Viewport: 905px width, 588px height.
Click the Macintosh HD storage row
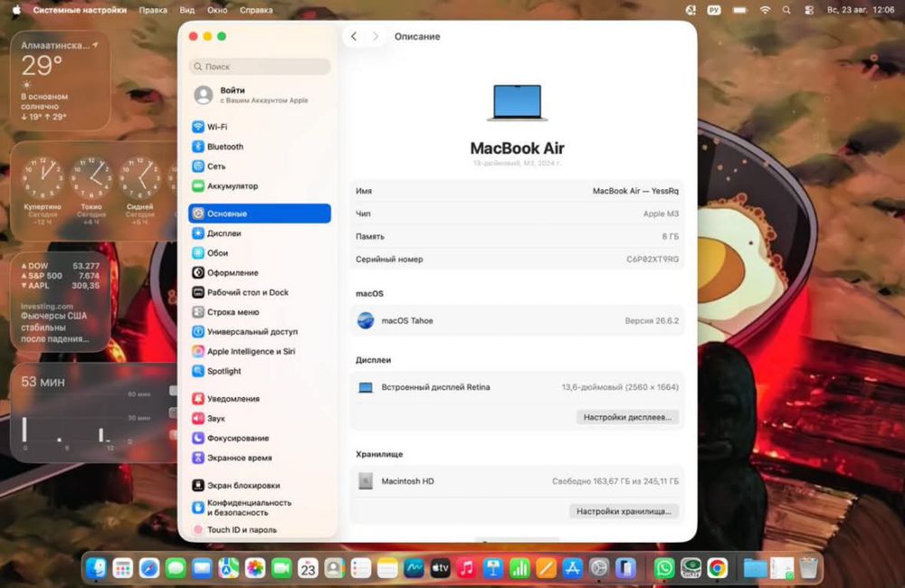coord(517,480)
